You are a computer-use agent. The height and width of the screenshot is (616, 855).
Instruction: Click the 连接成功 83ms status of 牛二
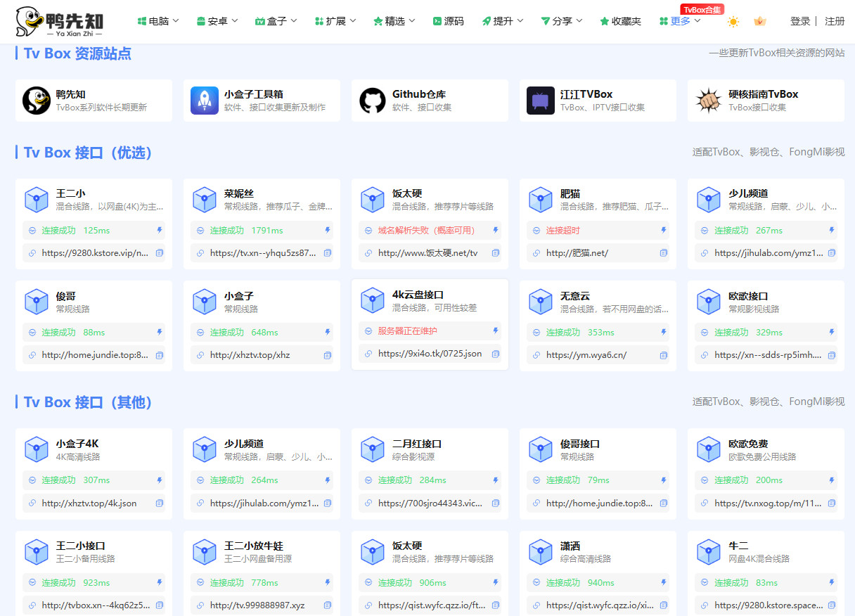[746, 582]
